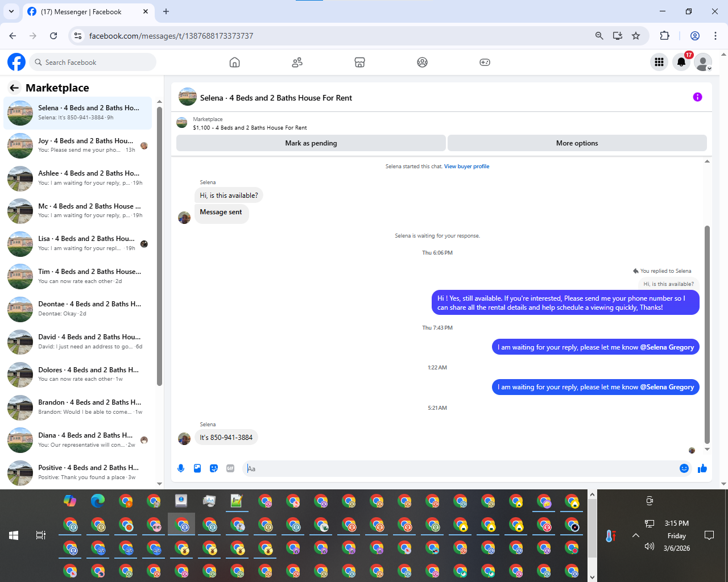
Task: Bookmark this page with the star icon
Action: [636, 36]
